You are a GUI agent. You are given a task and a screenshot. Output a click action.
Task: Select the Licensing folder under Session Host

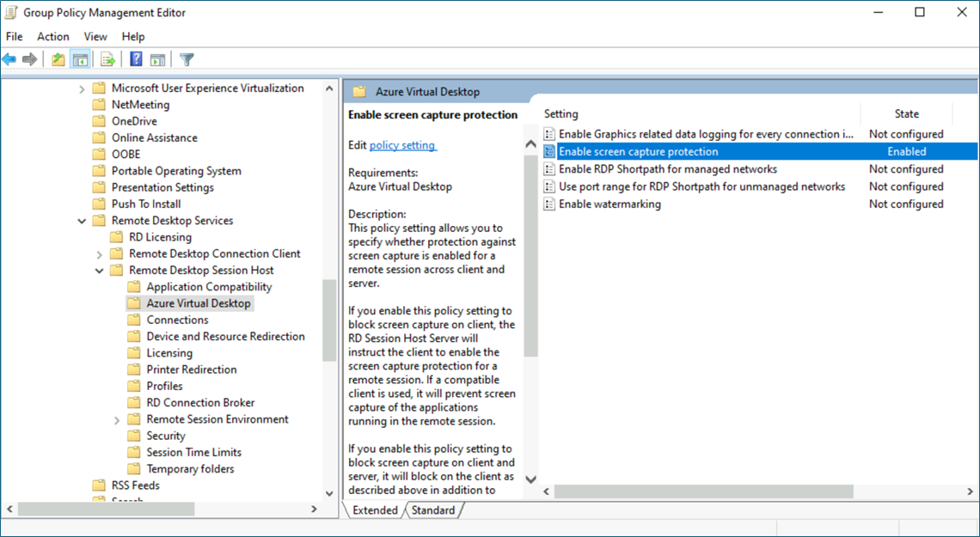169,353
